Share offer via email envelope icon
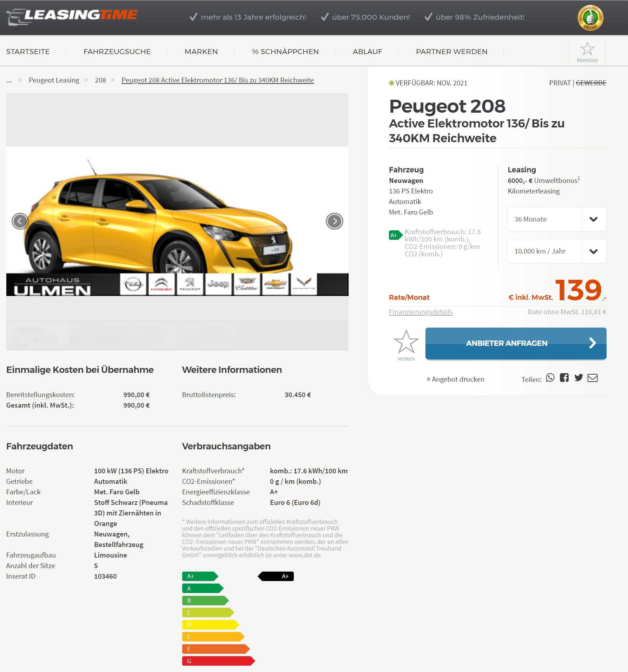This screenshot has height=672, width=628. [x=593, y=378]
